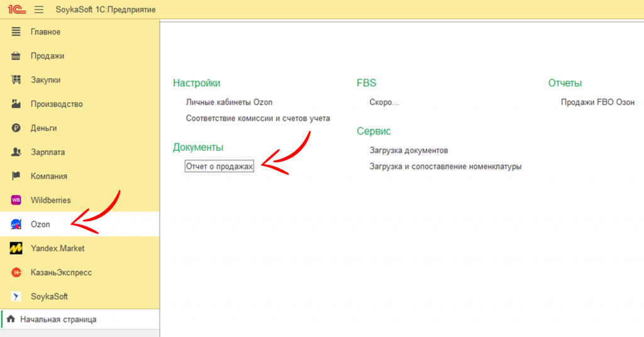Open the hamburger menu icon

click(39, 9)
